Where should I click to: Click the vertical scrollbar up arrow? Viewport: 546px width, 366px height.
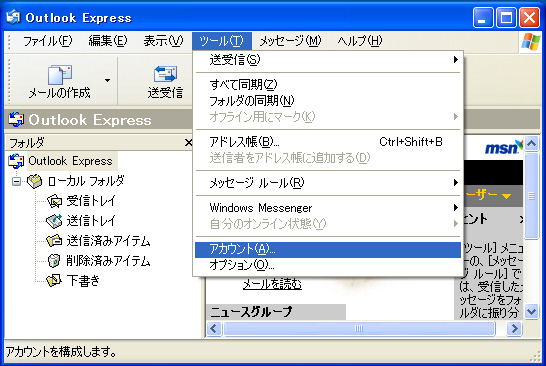pos(531,143)
